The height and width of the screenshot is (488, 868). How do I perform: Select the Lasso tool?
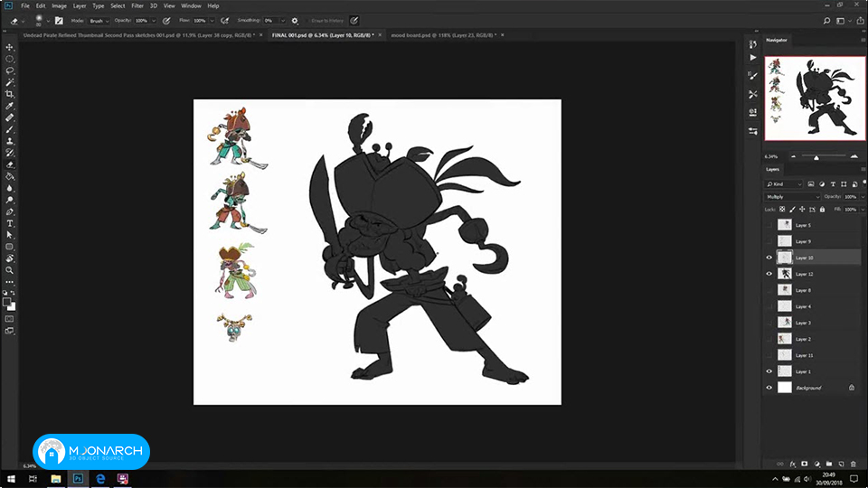click(x=9, y=70)
